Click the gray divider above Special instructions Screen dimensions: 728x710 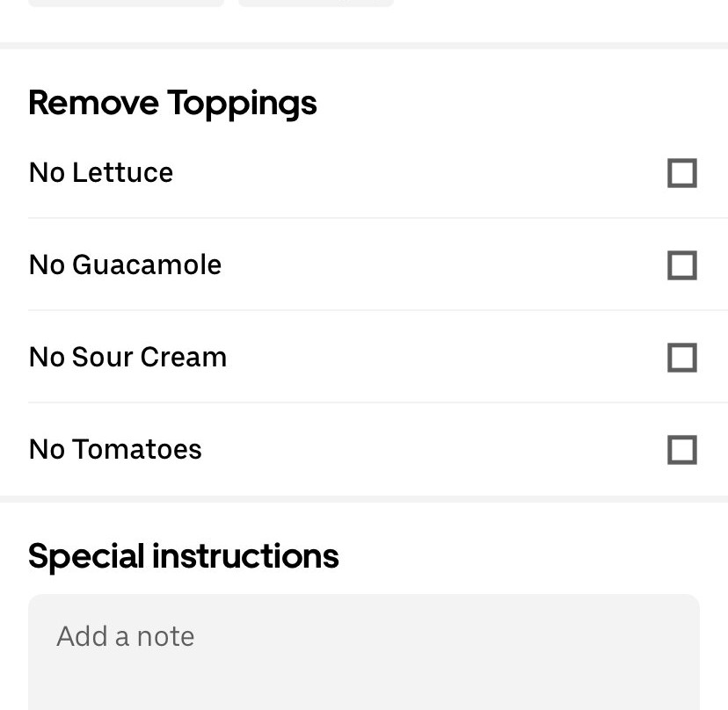pyautogui.click(x=364, y=499)
